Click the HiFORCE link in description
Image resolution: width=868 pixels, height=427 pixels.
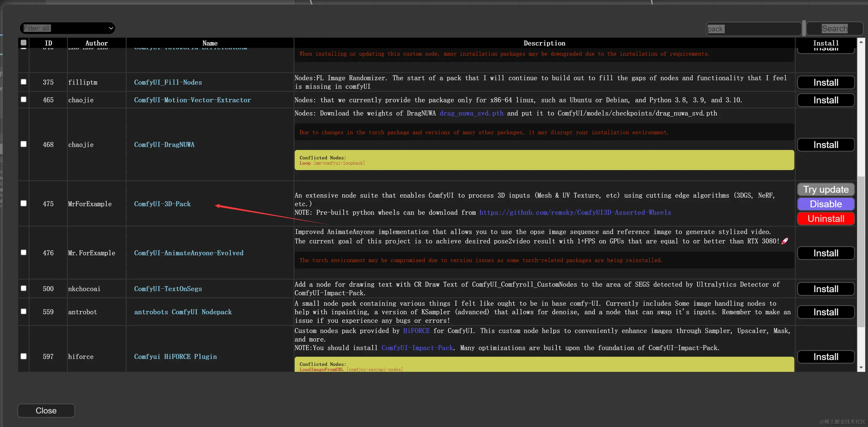click(x=416, y=331)
